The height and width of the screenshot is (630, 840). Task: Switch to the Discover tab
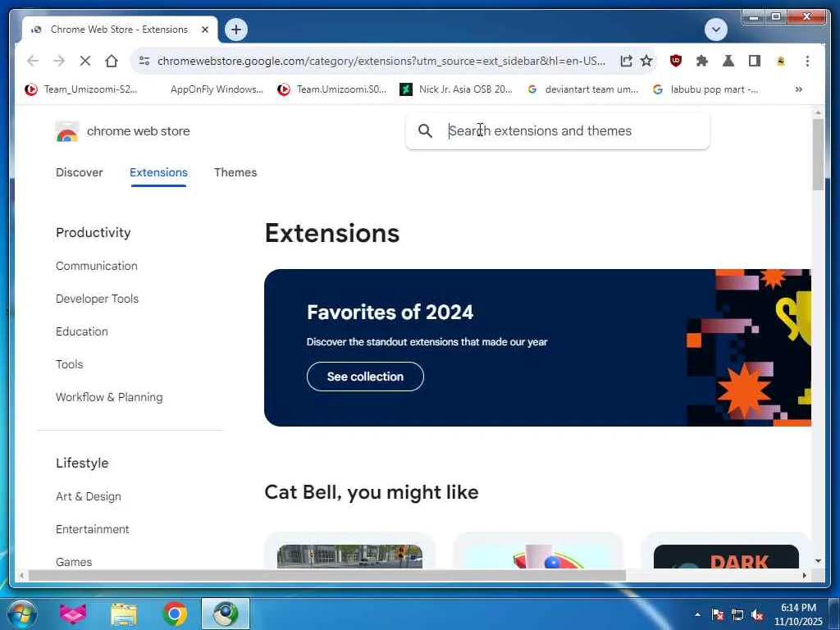click(x=80, y=172)
